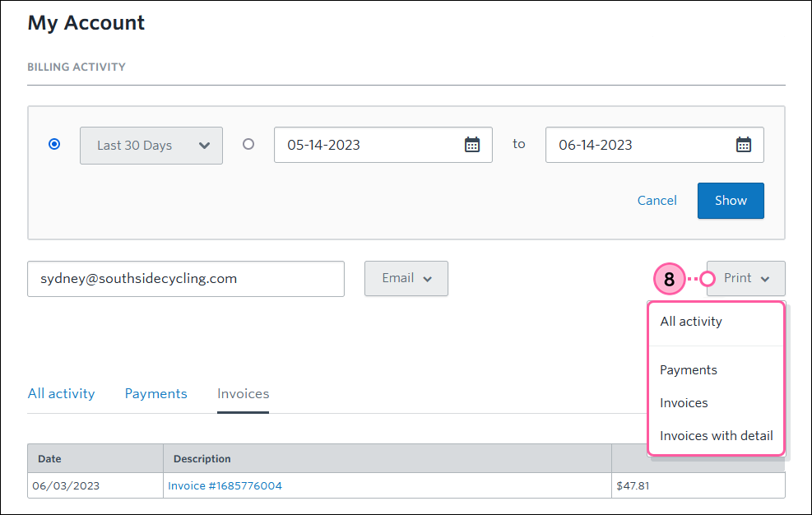Choose Payments from the Print menu

tap(688, 370)
